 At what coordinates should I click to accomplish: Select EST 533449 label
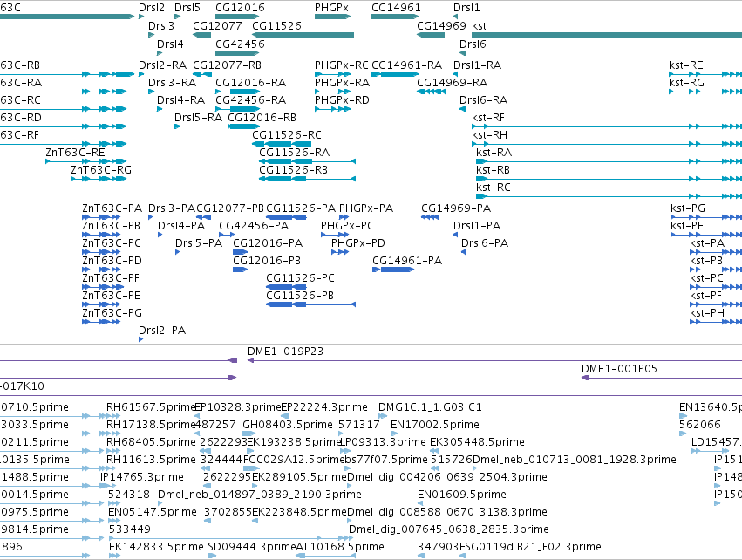coord(130,529)
